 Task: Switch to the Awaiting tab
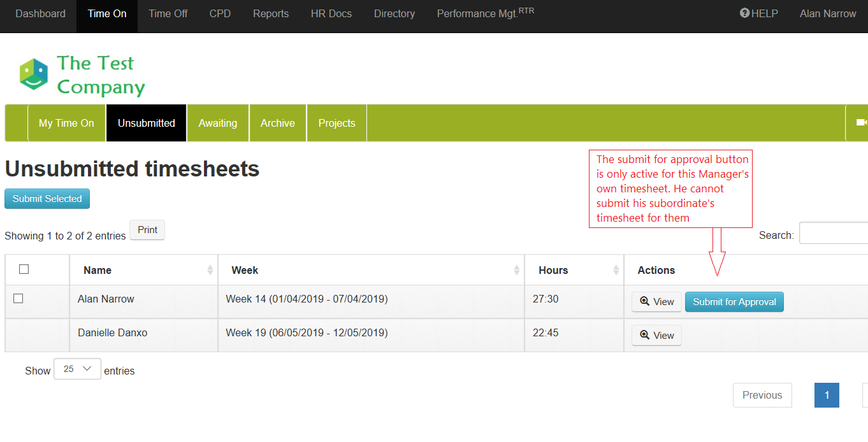(217, 123)
